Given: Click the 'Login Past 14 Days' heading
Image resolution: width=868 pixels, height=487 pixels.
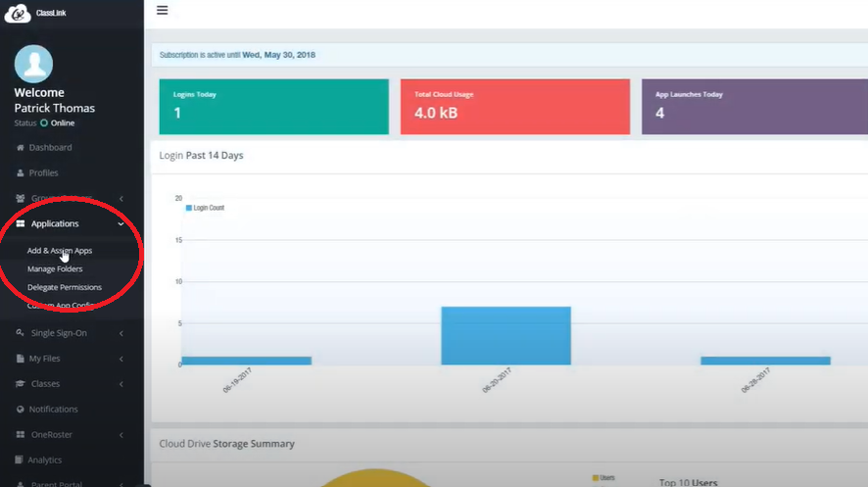Looking at the screenshot, I should click(x=202, y=156).
